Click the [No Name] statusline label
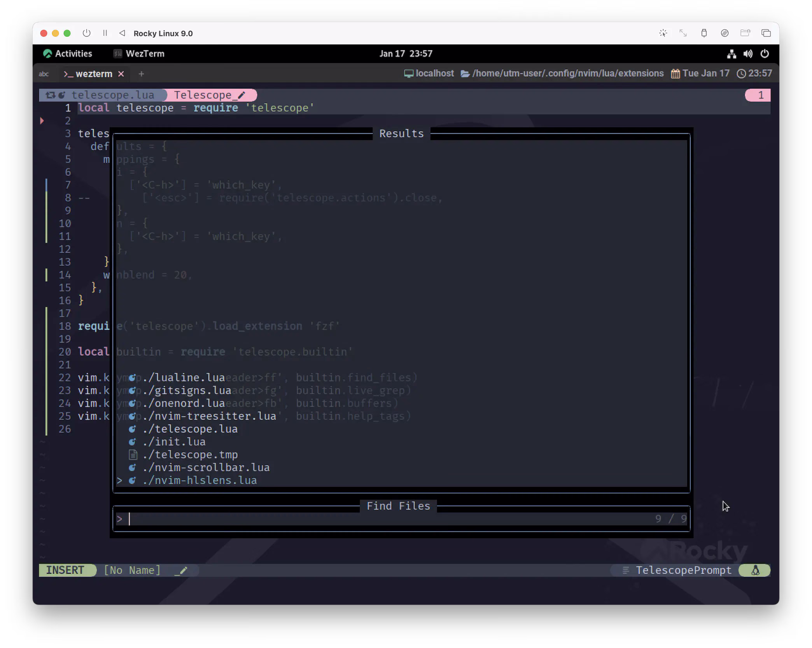 [x=132, y=571]
